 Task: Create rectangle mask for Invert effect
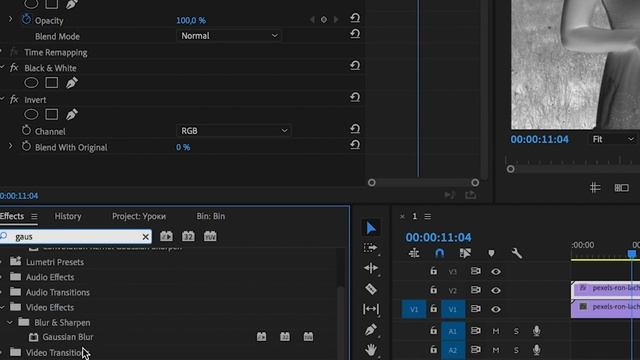point(51,114)
